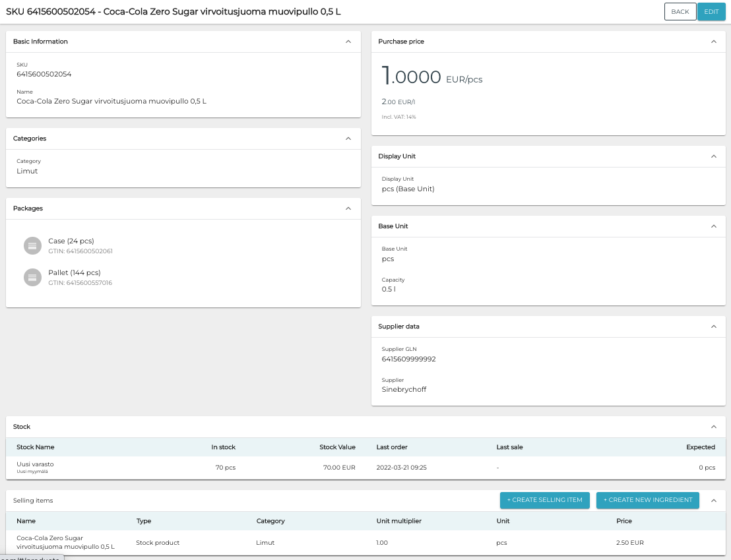Click the Case package icon

(32, 245)
